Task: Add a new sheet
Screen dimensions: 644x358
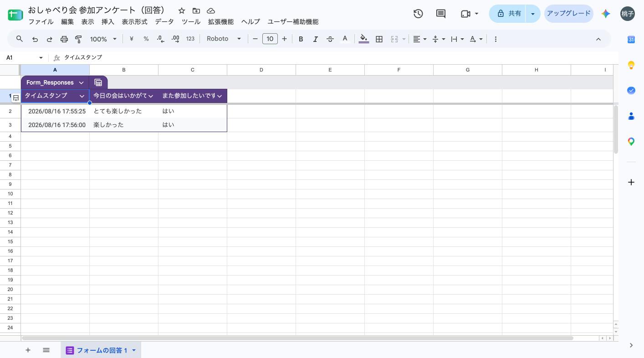Action: click(28, 350)
